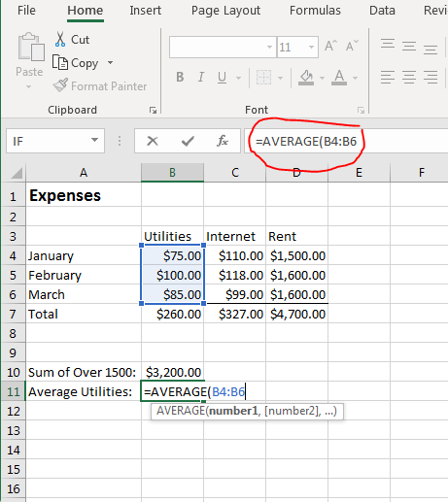Click AVERAGE in the function tooltip

point(181,411)
